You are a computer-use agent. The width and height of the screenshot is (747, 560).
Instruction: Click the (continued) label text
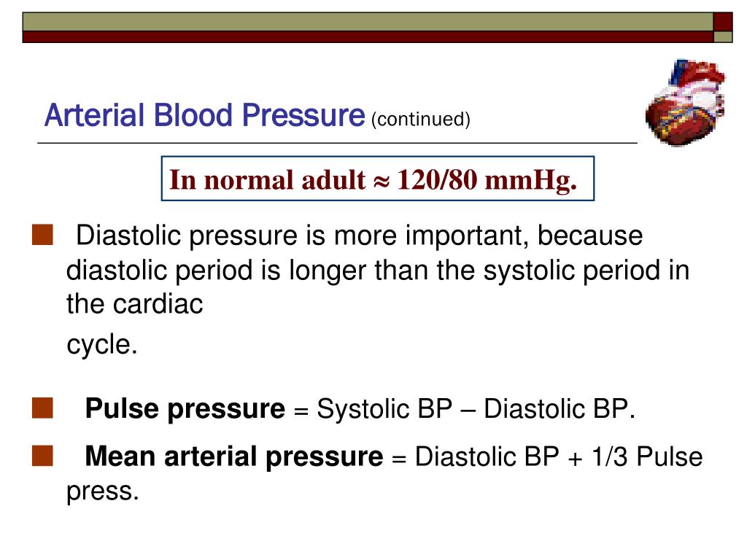pyautogui.click(x=421, y=119)
